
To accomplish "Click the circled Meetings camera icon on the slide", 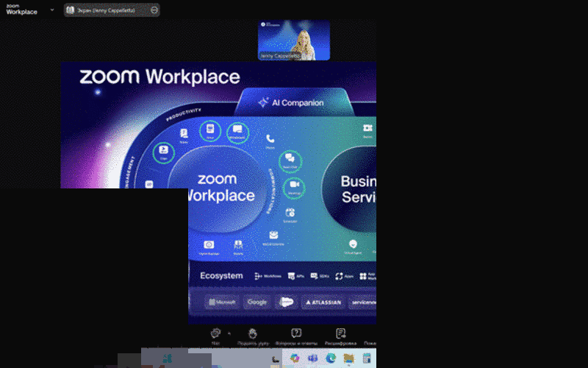I will point(294,188).
